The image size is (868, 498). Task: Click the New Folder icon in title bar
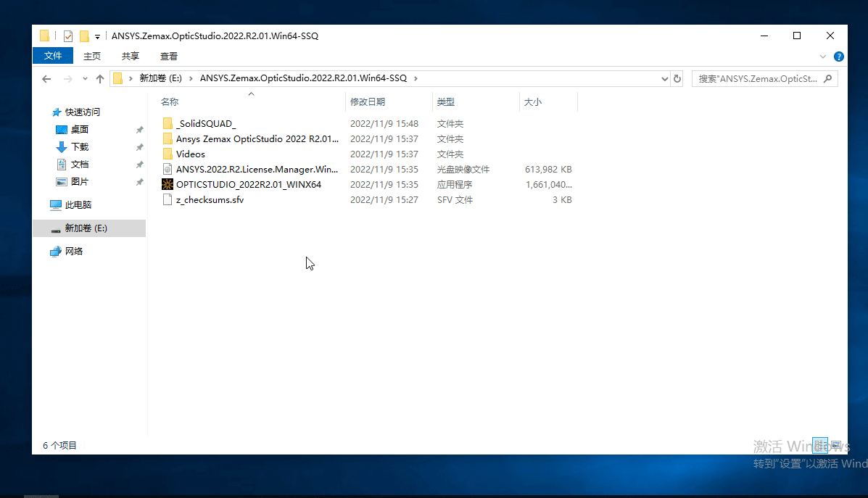[84, 36]
